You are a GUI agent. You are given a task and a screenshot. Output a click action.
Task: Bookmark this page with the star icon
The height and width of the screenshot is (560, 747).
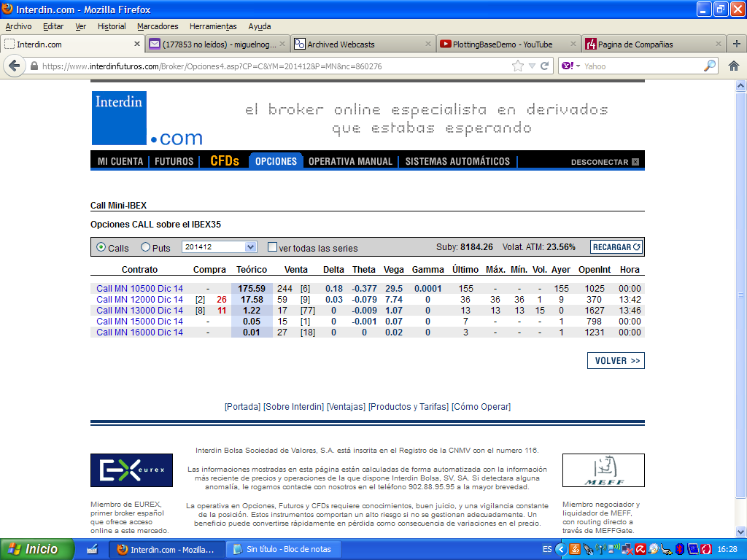pyautogui.click(x=517, y=66)
